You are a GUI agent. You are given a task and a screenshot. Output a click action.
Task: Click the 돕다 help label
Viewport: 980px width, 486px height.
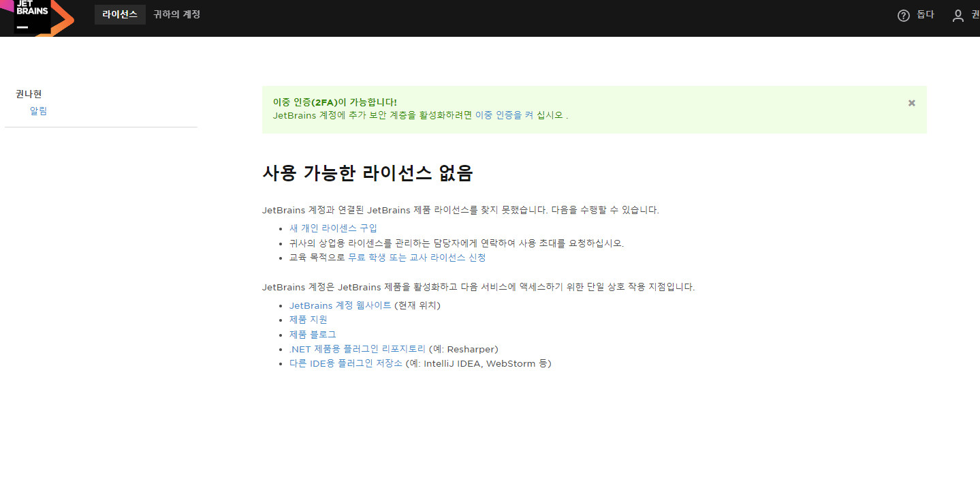tap(926, 15)
